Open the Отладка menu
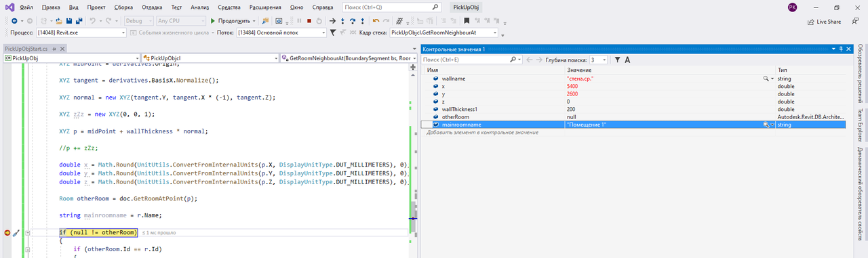 (x=152, y=7)
